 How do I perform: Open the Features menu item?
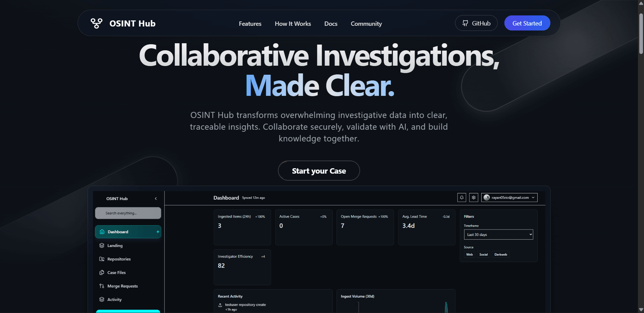(250, 23)
